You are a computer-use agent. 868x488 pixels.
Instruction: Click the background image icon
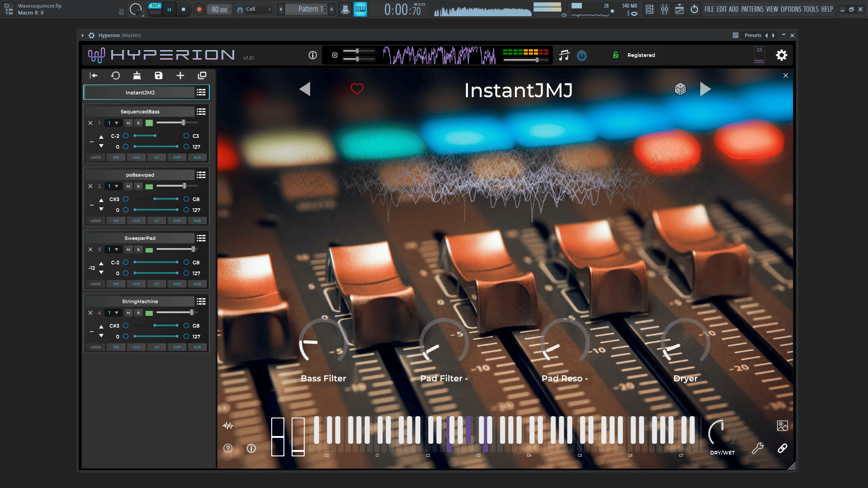tap(782, 426)
